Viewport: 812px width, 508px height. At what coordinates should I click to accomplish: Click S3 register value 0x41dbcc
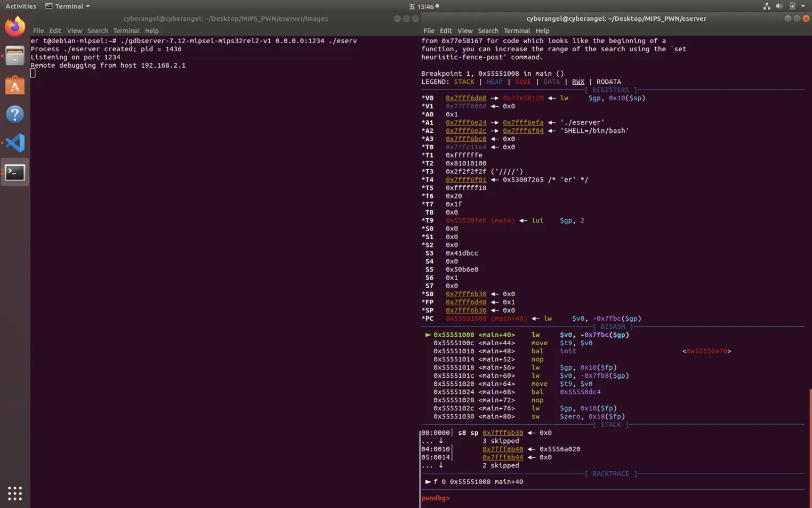462,253
